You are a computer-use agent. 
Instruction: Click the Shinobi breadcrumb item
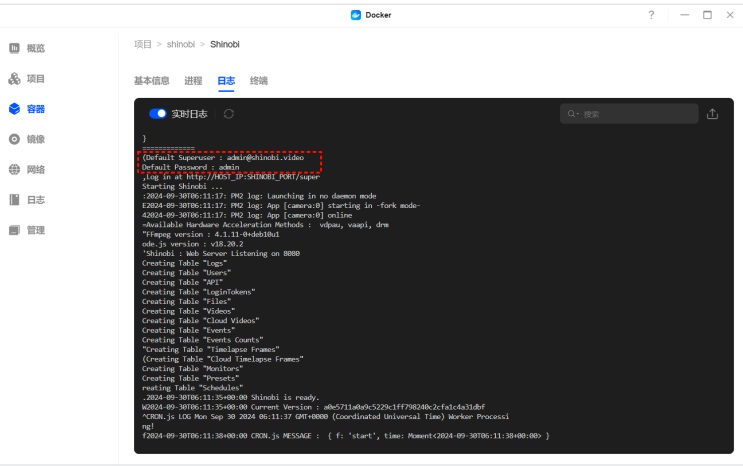pyautogui.click(x=225, y=44)
